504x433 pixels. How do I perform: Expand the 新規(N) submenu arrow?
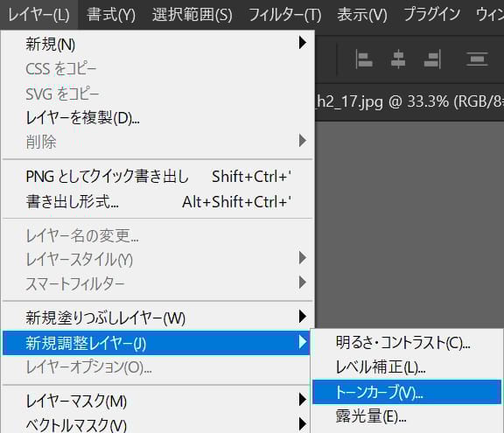pos(303,43)
